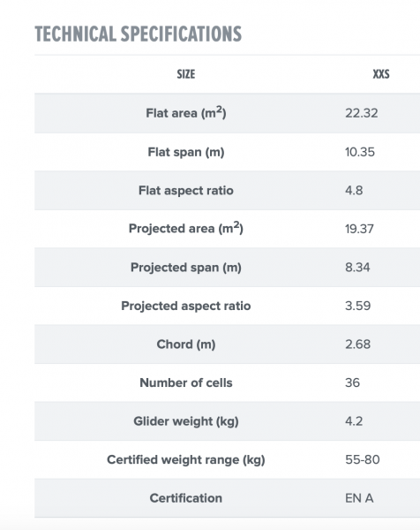Click the flat area value 22.32
Viewport: 420px width, 530px height.
[361, 113]
